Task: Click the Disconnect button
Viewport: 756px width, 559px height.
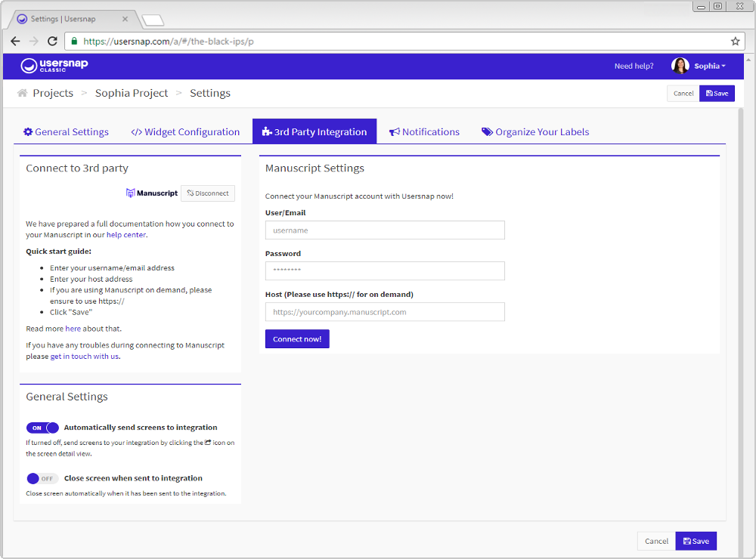Action: pyautogui.click(x=208, y=193)
